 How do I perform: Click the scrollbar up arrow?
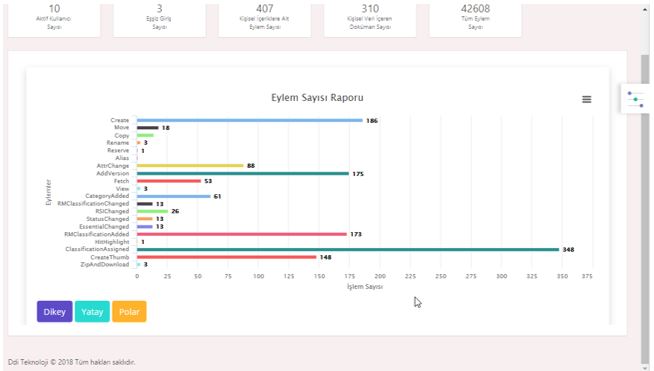645,9
